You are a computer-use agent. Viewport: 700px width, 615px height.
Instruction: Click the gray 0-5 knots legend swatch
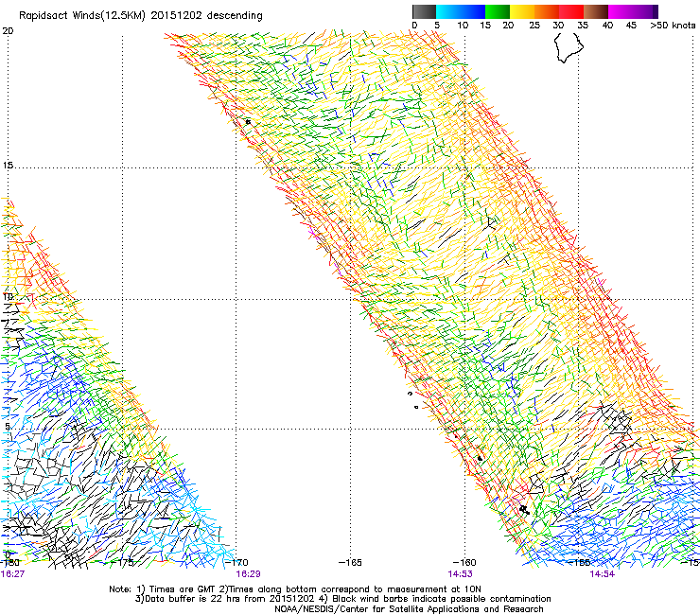point(424,11)
